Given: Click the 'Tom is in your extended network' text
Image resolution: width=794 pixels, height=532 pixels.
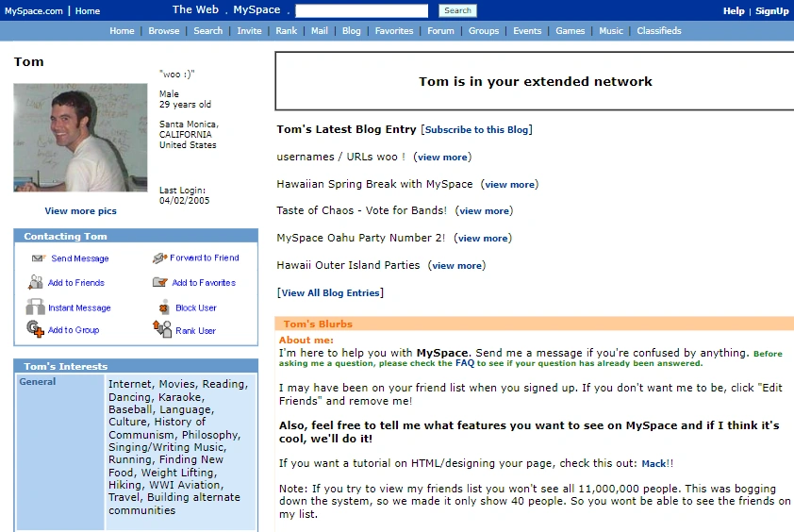Looking at the screenshot, I should click(536, 81).
